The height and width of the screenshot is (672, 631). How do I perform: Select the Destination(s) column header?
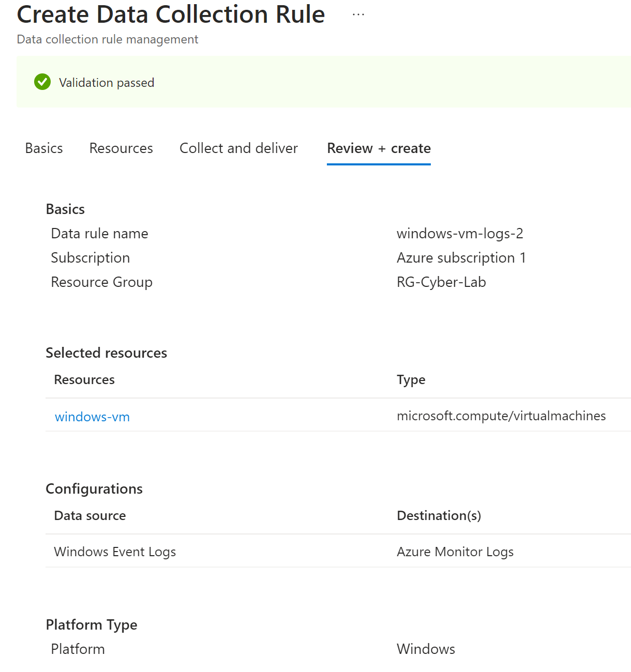click(x=438, y=515)
